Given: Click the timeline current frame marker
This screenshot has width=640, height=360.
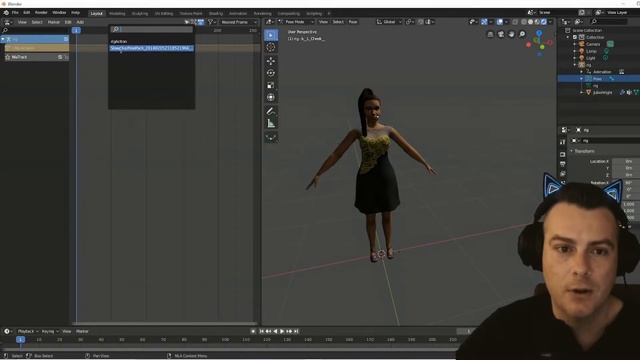Looking at the screenshot, I should click(x=20, y=340).
